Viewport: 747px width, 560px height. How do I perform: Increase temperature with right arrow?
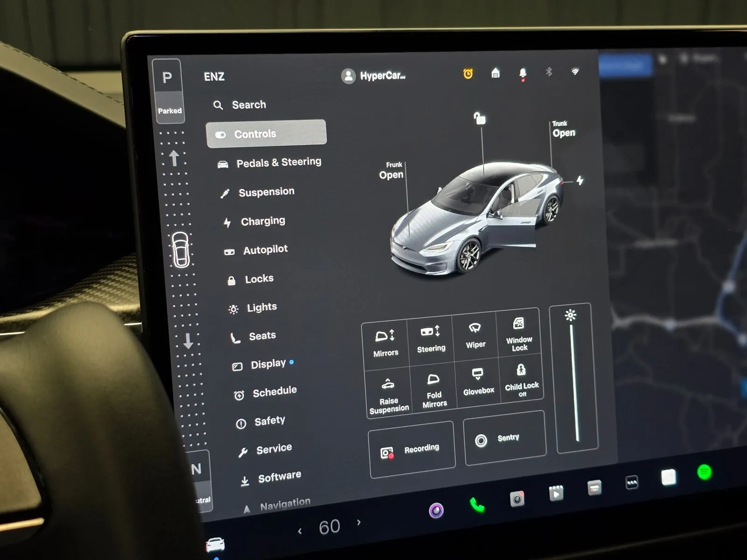(359, 523)
